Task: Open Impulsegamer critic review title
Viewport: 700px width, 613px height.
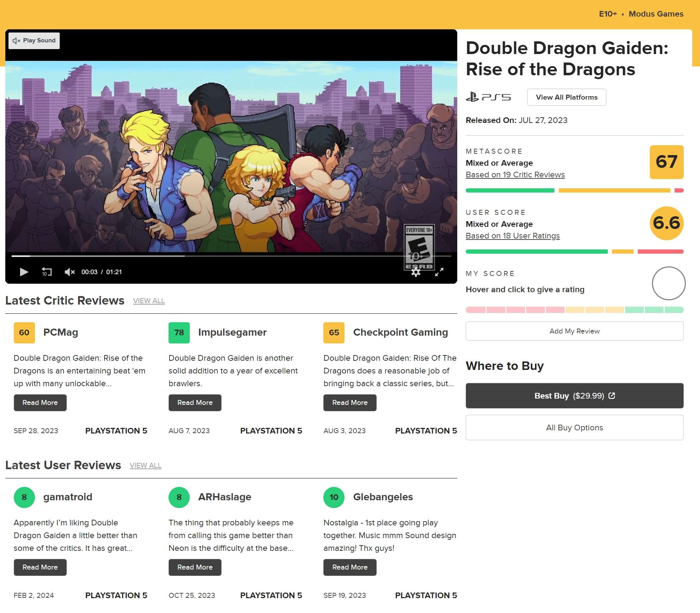Action: pos(232,332)
